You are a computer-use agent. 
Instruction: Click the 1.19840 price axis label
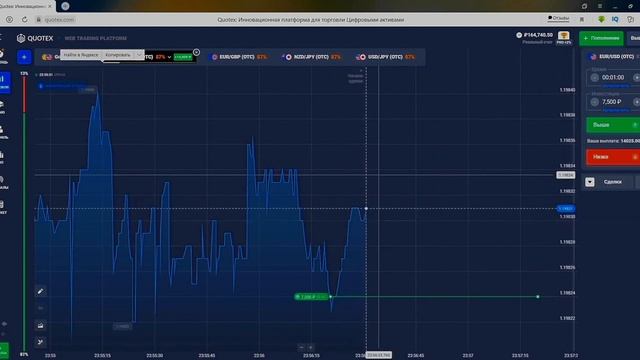pyautogui.click(x=567, y=90)
